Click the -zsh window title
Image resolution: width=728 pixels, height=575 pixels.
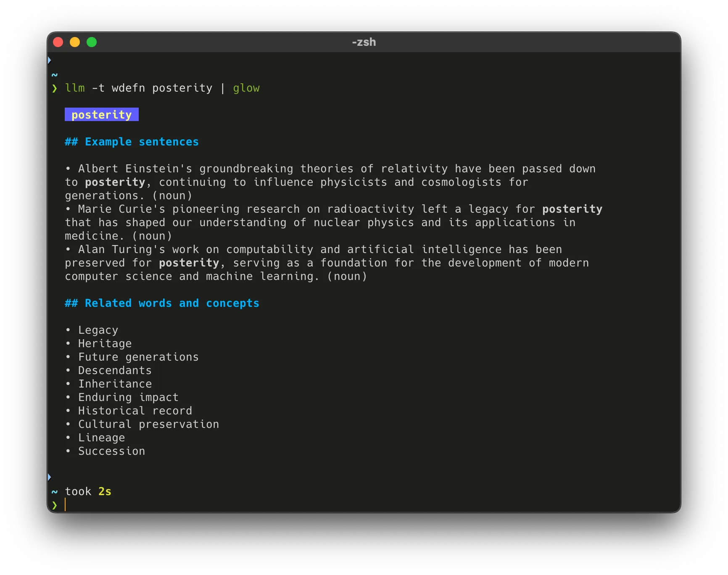tap(363, 42)
